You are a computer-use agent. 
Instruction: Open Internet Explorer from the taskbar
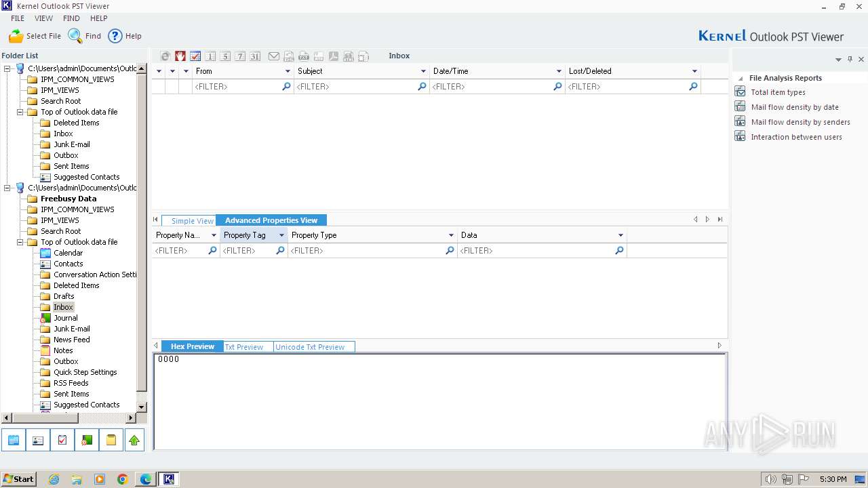54,479
